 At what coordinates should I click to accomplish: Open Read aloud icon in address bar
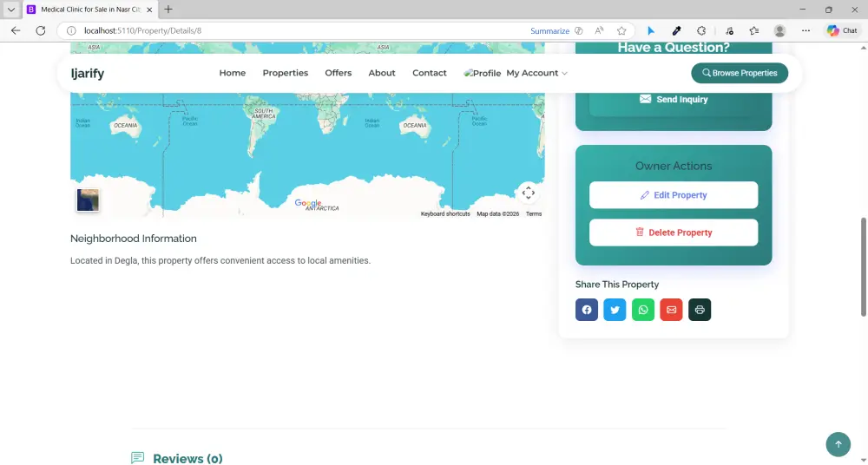click(x=600, y=31)
